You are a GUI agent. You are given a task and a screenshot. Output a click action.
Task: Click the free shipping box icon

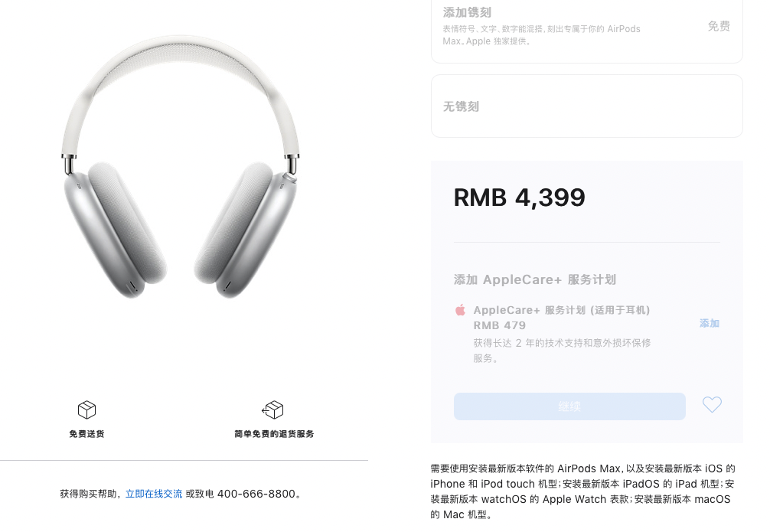click(87, 410)
